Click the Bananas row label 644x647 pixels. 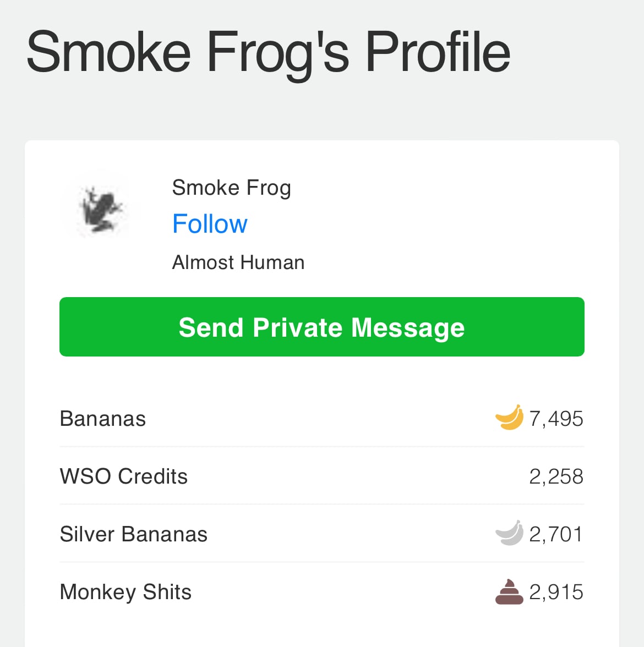click(103, 419)
